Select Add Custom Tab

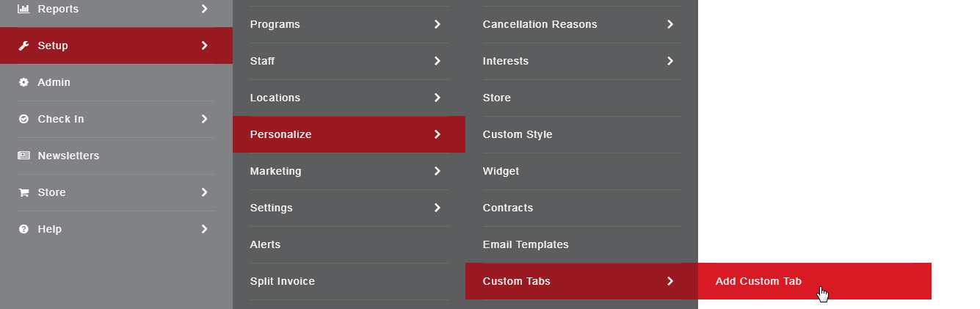coord(758,281)
